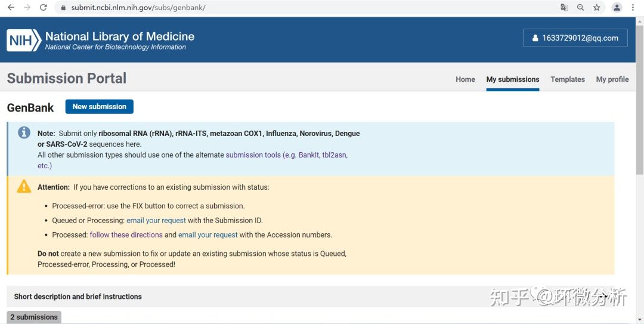644x324 pixels.
Task: Click the text 'Processed-error: use the FIX button'
Action: click(111, 206)
